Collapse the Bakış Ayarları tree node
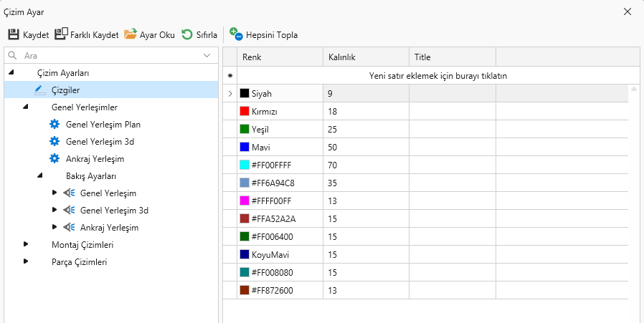 coord(40,176)
